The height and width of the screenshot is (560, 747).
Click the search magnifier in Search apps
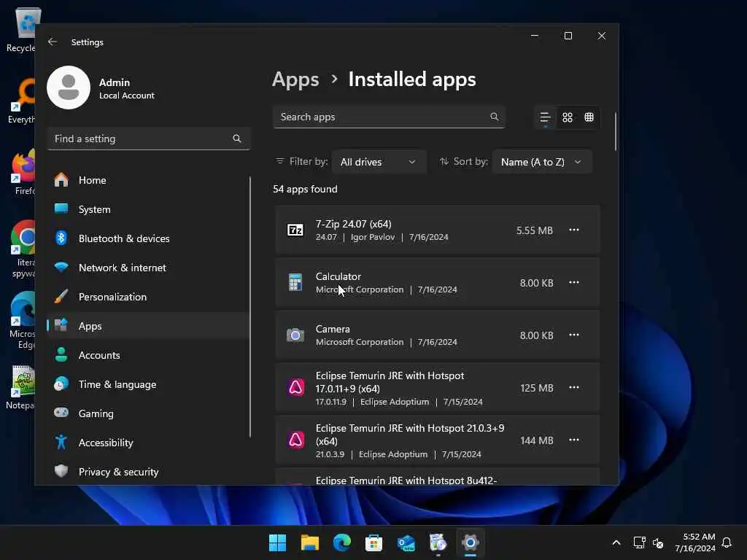(x=494, y=117)
